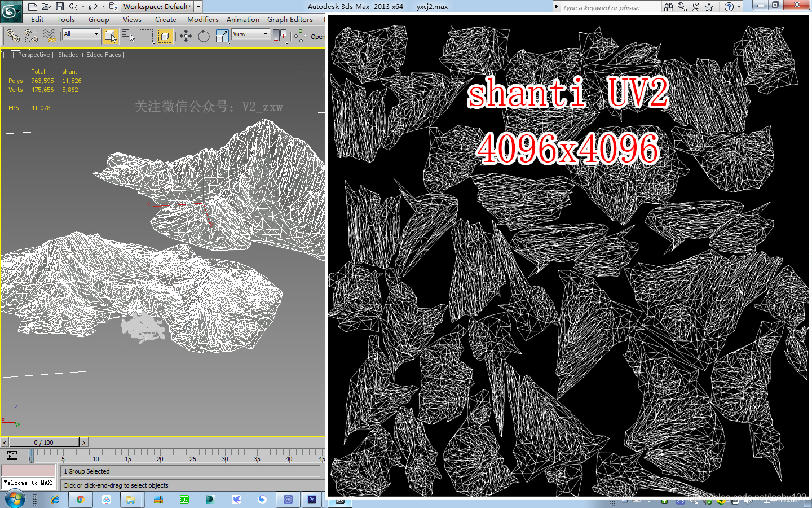Click the 0 / 100 time slider handle

pos(44,443)
